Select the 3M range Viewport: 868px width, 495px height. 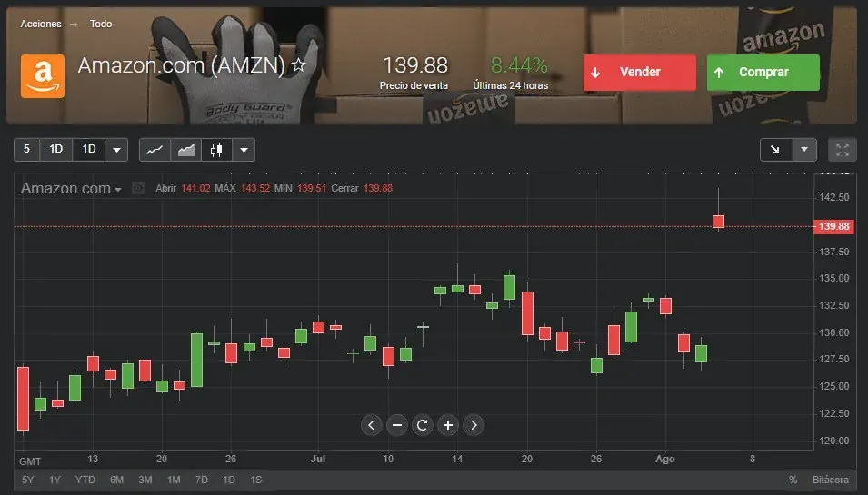pyautogui.click(x=145, y=480)
